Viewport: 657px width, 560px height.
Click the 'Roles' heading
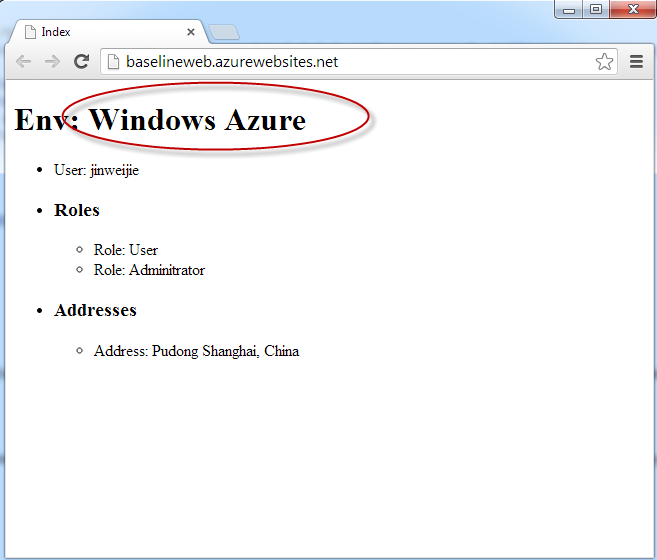tap(77, 210)
